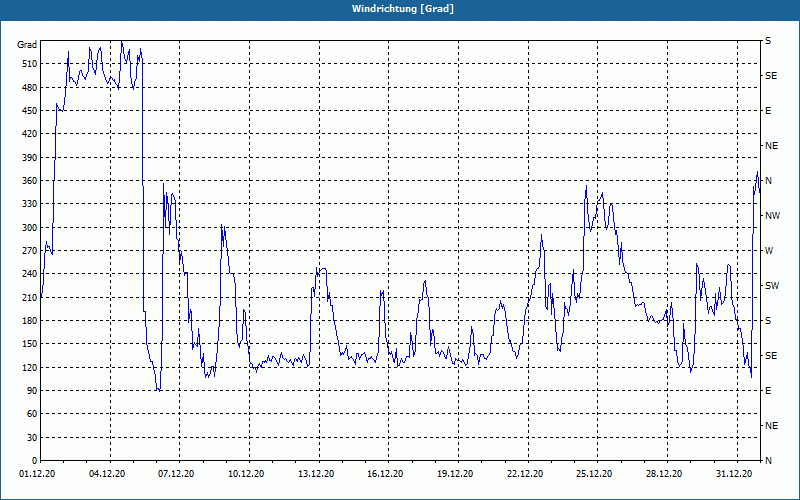
Task: Click the date label 13.12.20
Action: [x=316, y=474]
